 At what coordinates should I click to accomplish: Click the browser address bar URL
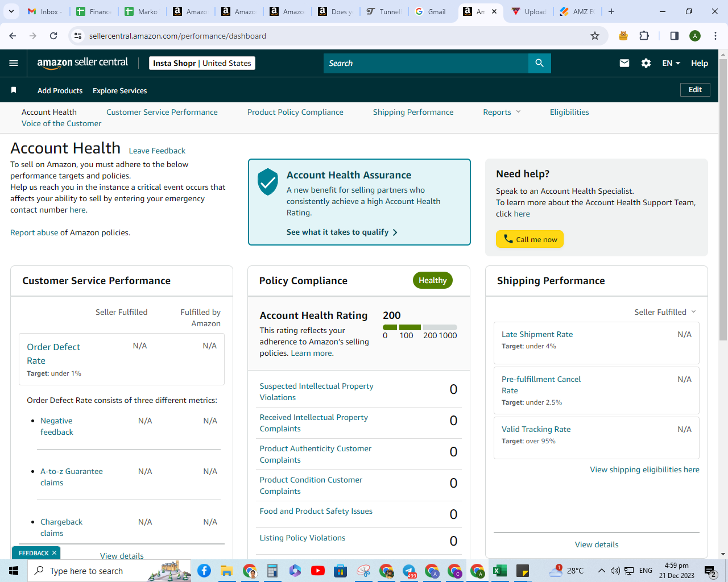[x=177, y=36]
